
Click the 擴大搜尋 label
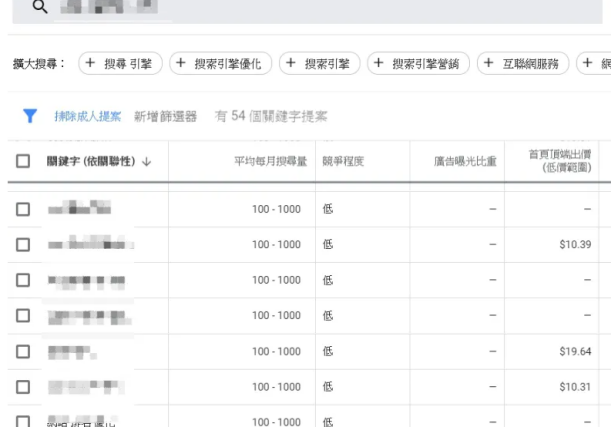point(38,64)
